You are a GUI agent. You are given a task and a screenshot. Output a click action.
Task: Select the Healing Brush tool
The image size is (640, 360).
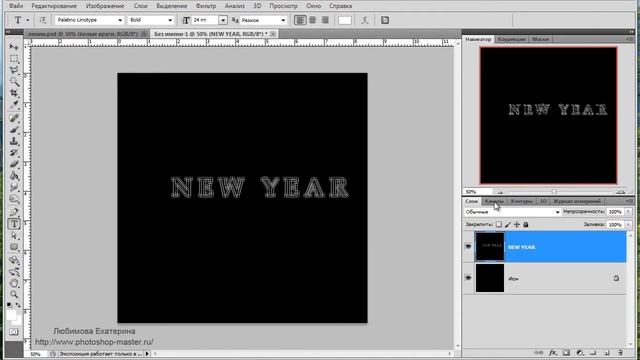pos(14,118)
